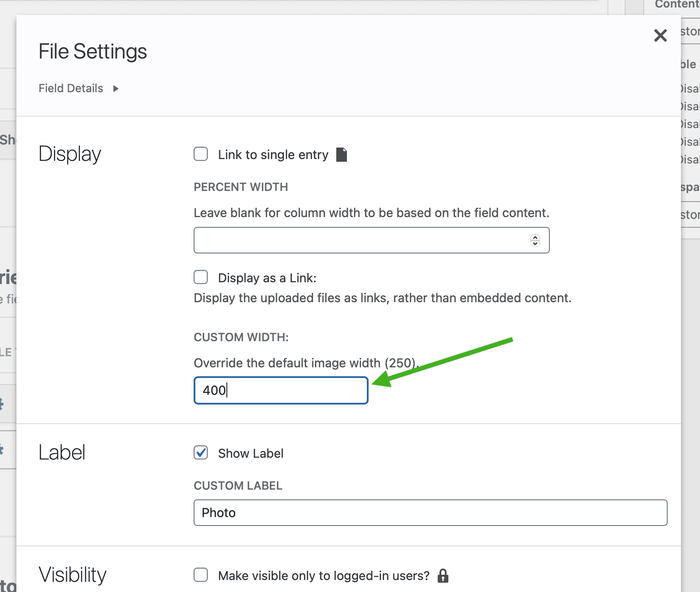
Task: Focus the Percent Width input field
Action: tap(371, 240)
